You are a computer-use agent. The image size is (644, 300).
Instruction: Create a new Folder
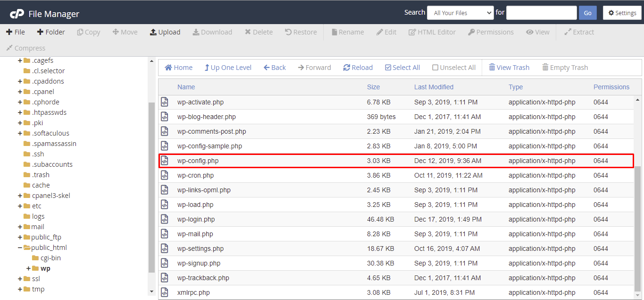click(51, 32)
